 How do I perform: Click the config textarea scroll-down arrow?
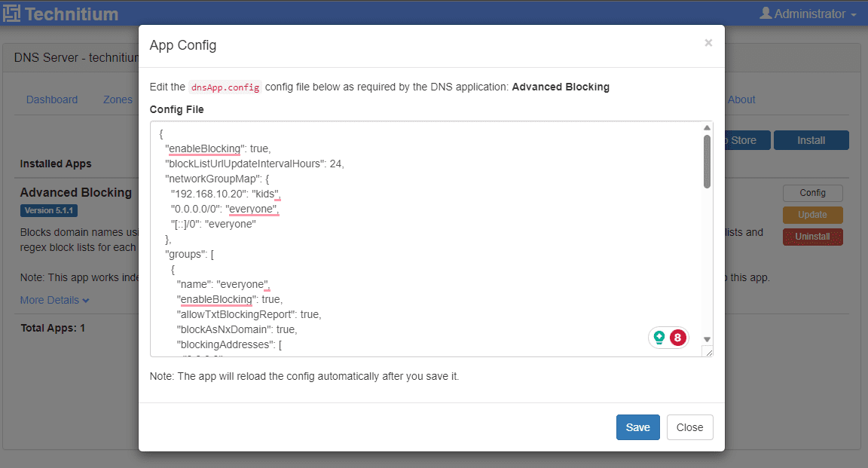coord(707,339)
